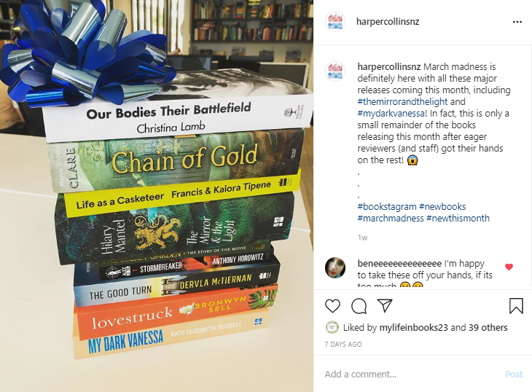Open the #newthismonth hashtag

[458, 218]
